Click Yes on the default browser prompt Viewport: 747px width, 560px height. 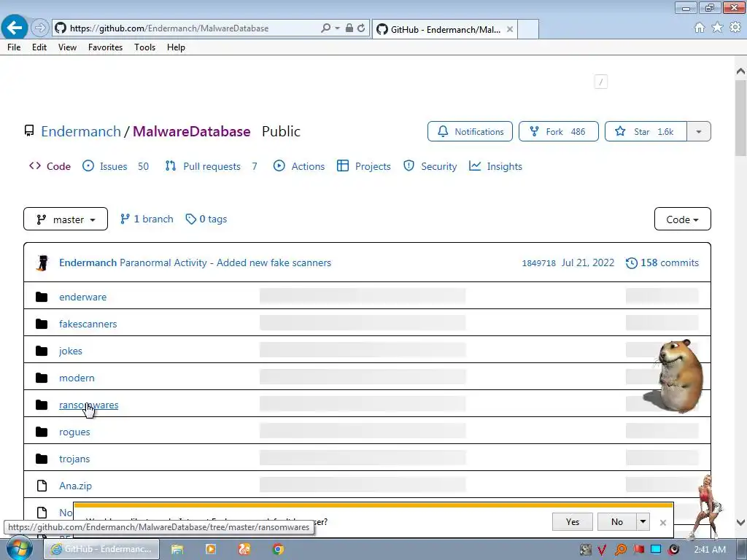point(573,522)
